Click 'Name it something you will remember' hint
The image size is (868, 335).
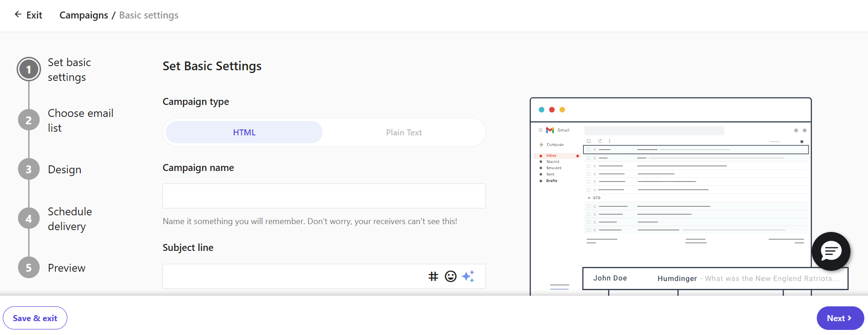coord(310,221)
